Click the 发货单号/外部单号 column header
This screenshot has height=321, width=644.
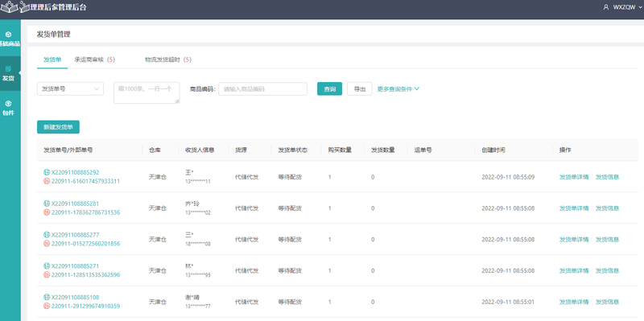coord(68,150)
